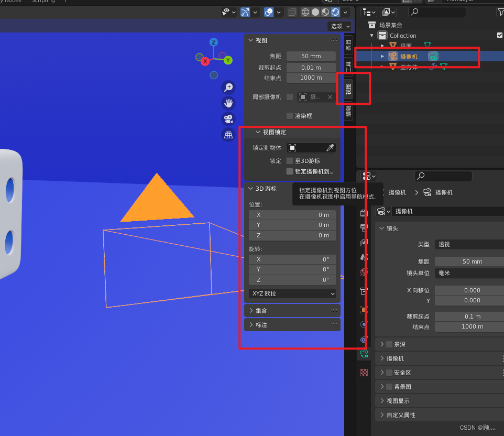Viewport: 504px width, 436px height.
Task: Open the 条目 sidebar tab
Action: pos(348,46)
